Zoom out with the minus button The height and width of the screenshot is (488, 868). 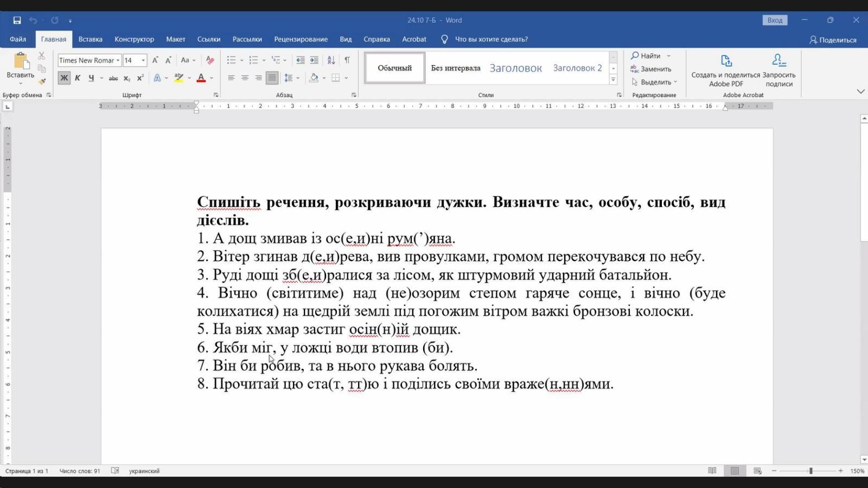(x=774, y=471)
